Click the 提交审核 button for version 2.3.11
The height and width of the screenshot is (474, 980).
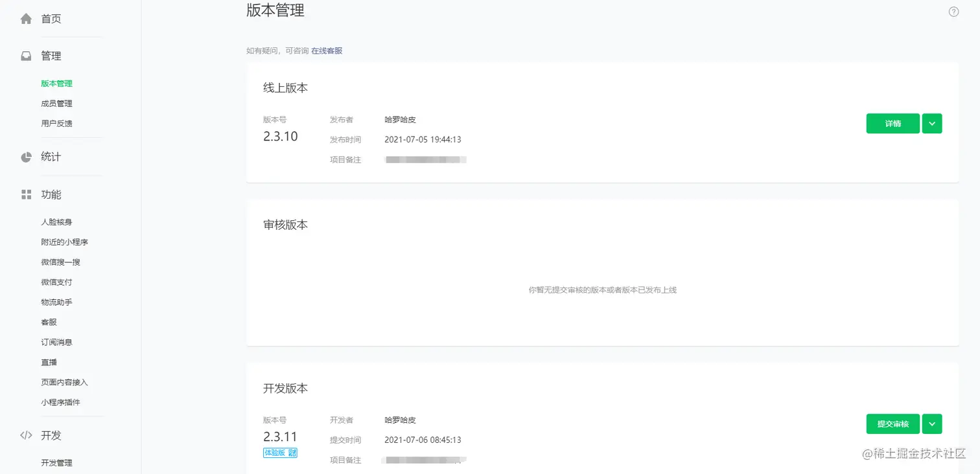coord(892,423)
